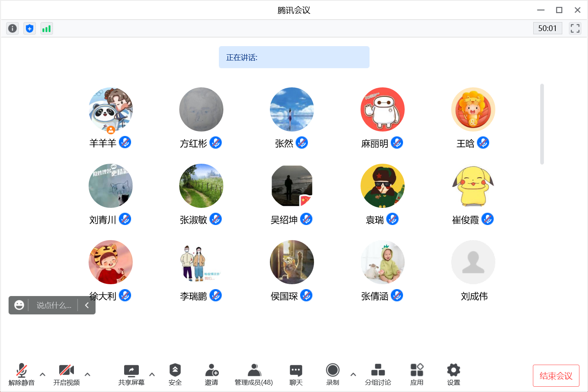Click the 结束会议 end meeting button
588x392 pixels.
pos(556,376)
